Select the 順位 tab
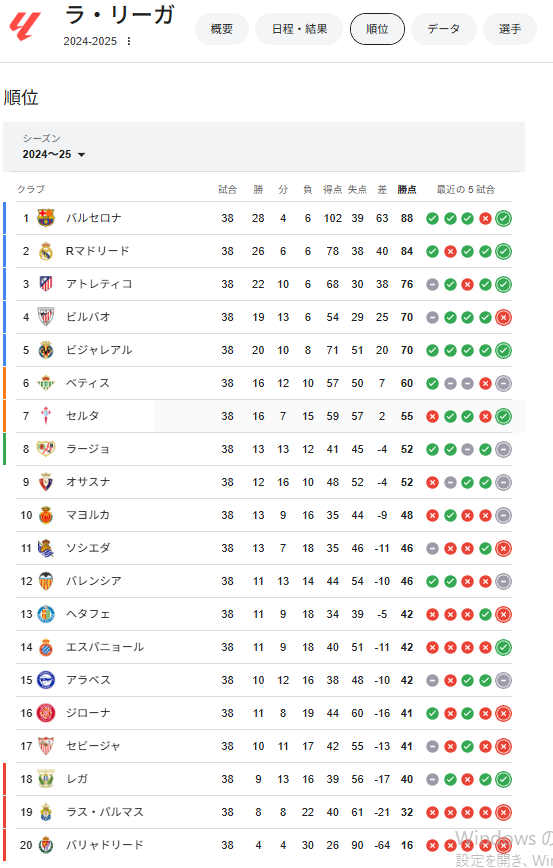This screenshot has width=553, height=868. 377,29
